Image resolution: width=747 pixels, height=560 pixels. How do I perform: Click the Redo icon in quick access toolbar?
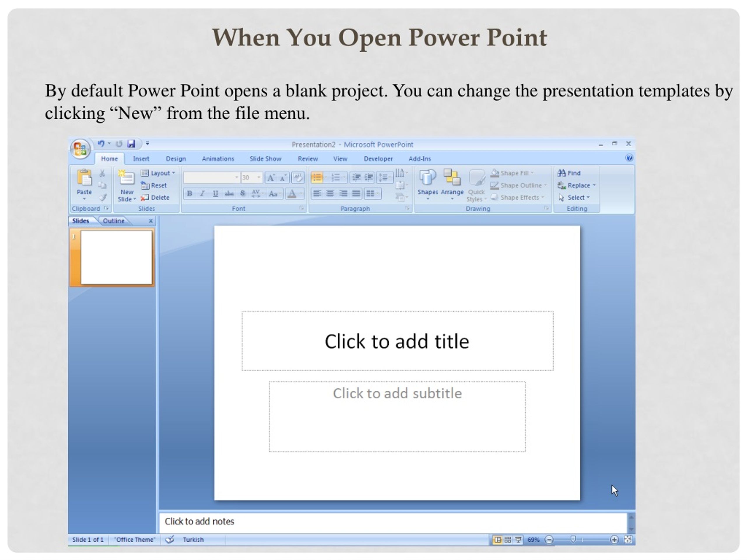click(x=119, y=144)
